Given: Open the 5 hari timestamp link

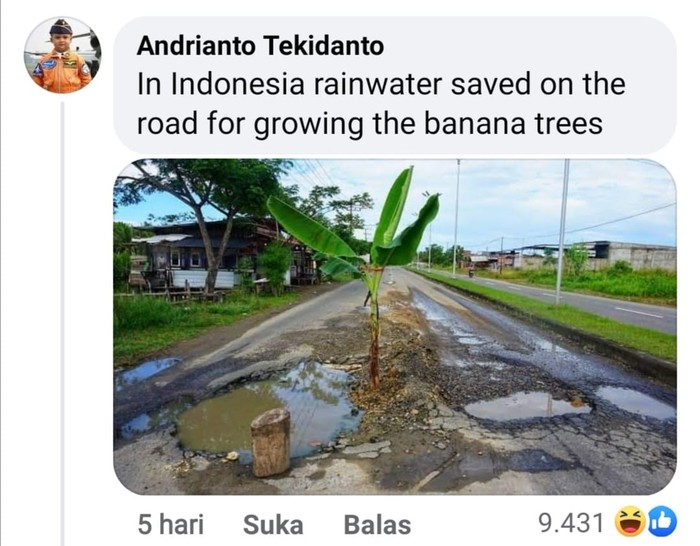Looking at the screenshot, I should point(170,524).
